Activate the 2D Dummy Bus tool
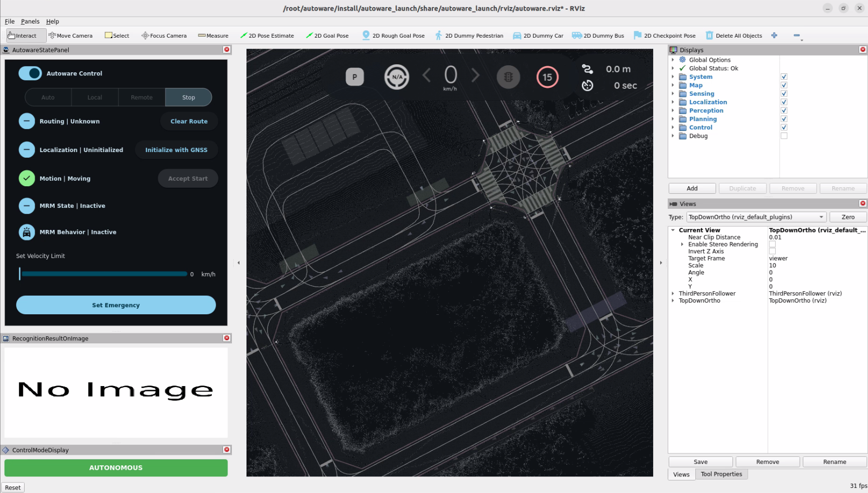The width and height of the screenshot is (868, 493). (598, 36)
